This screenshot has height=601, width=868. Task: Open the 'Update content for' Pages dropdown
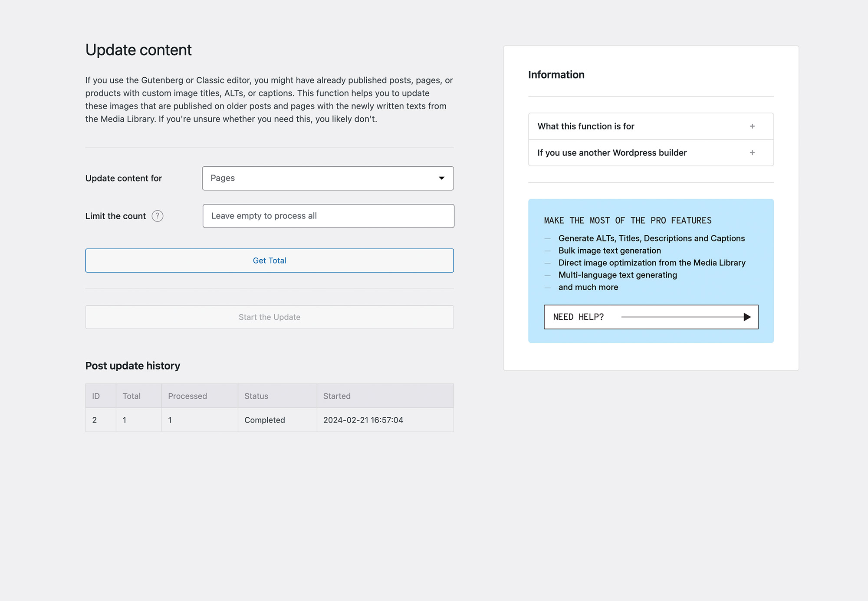pos(328,178)
